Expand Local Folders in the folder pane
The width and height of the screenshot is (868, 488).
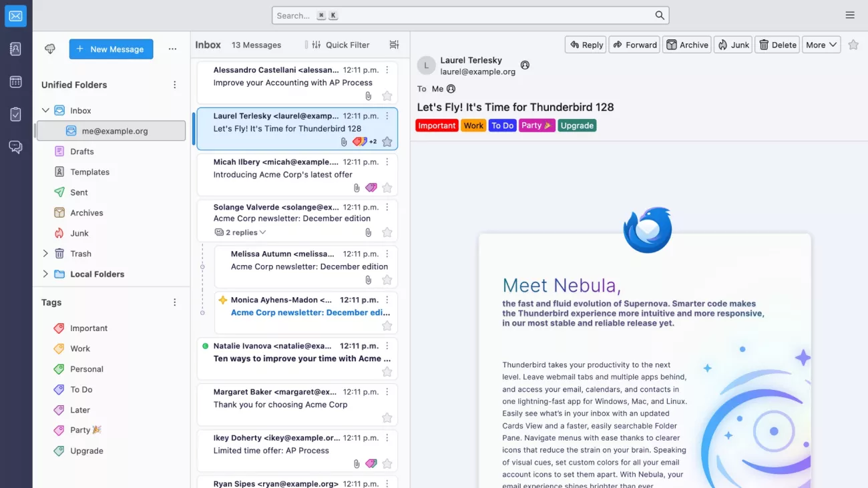pos(45,274)
